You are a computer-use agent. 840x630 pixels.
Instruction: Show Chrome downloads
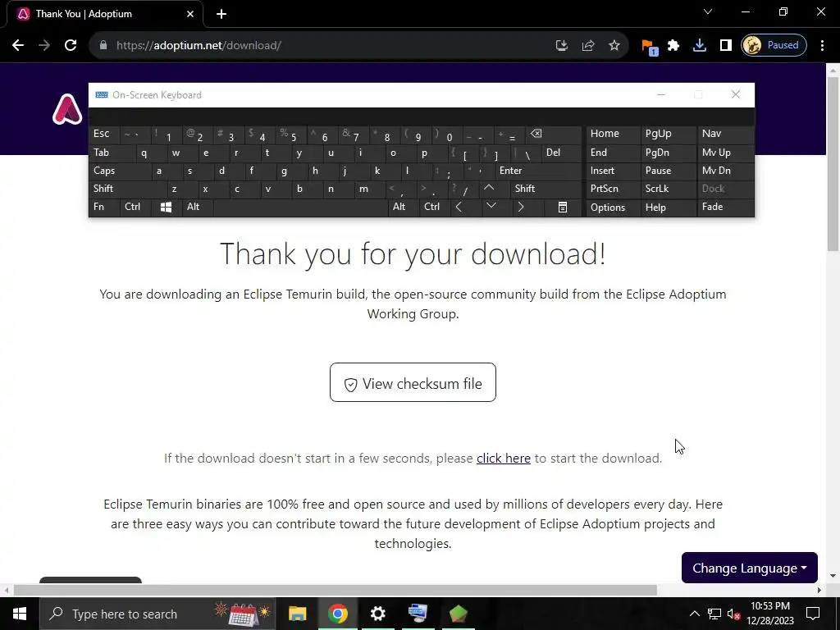tap(699, 46)
